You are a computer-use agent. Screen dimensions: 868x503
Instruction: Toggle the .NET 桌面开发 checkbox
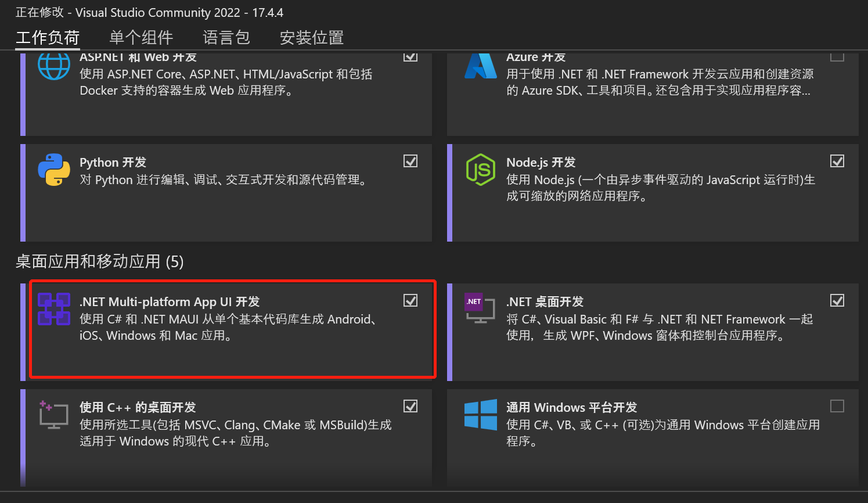(x=837, y=300)
